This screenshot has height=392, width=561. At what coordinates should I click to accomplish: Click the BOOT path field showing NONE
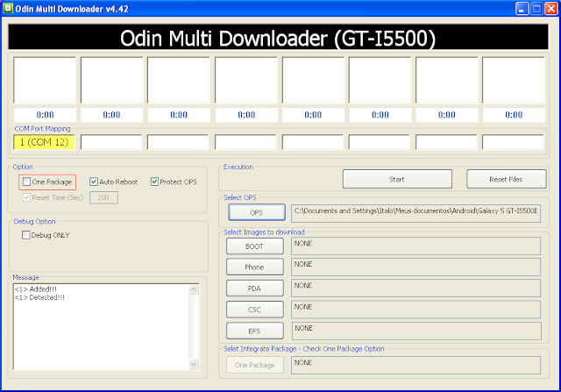(415, 246)
